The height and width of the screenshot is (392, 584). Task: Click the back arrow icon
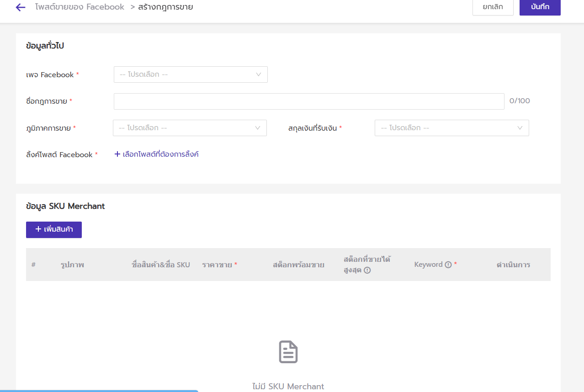(x=21, y=7)
